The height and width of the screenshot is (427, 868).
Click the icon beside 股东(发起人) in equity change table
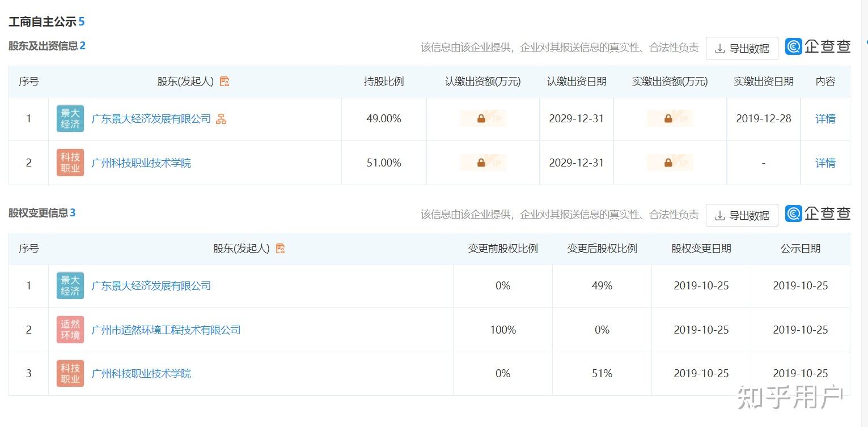280,249
